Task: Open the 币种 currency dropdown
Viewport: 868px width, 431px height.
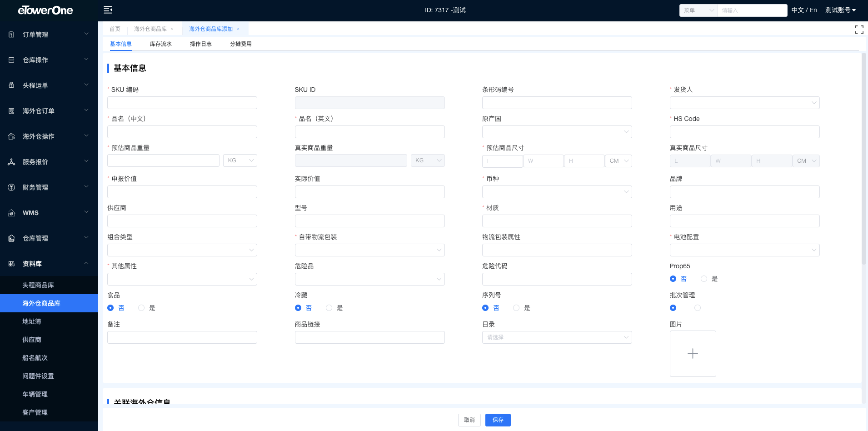Action: click(557, 192)
